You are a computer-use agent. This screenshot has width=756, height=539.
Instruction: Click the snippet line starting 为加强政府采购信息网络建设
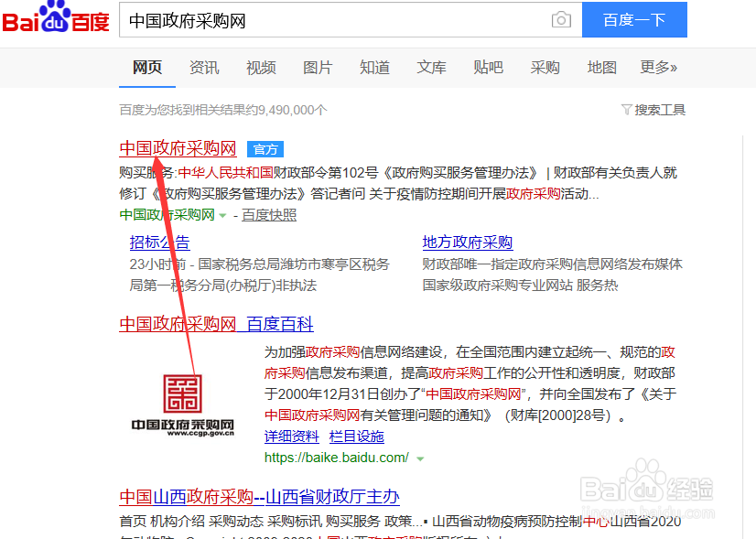coord(470,352)
